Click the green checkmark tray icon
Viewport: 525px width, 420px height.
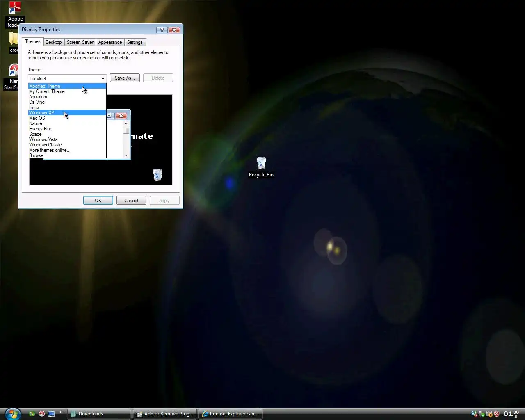point(482,414)
